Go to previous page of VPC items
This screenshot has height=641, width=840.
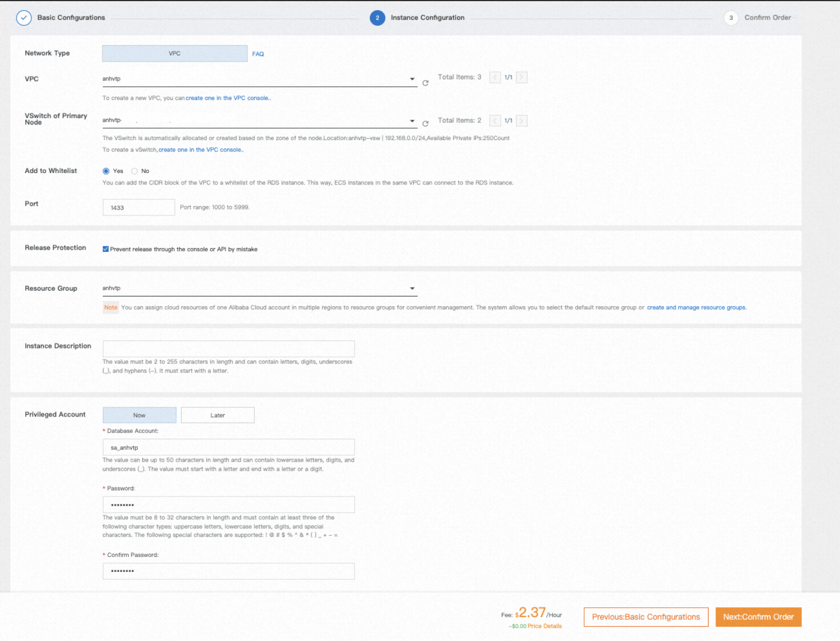click(495, 77)
